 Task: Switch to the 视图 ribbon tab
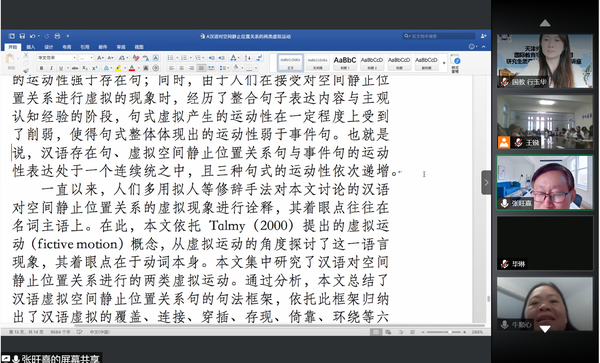(x=139, y=47)
